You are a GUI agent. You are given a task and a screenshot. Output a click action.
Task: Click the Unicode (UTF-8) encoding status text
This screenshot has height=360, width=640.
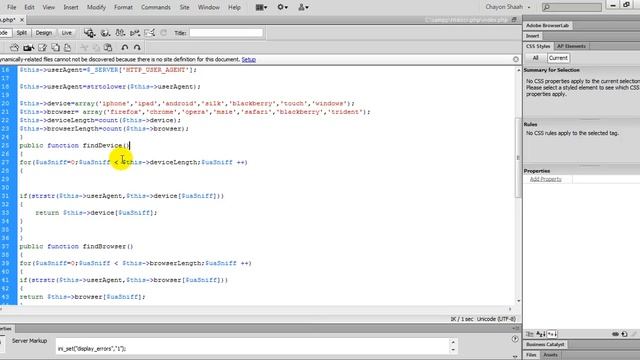[x=496, y=319]
